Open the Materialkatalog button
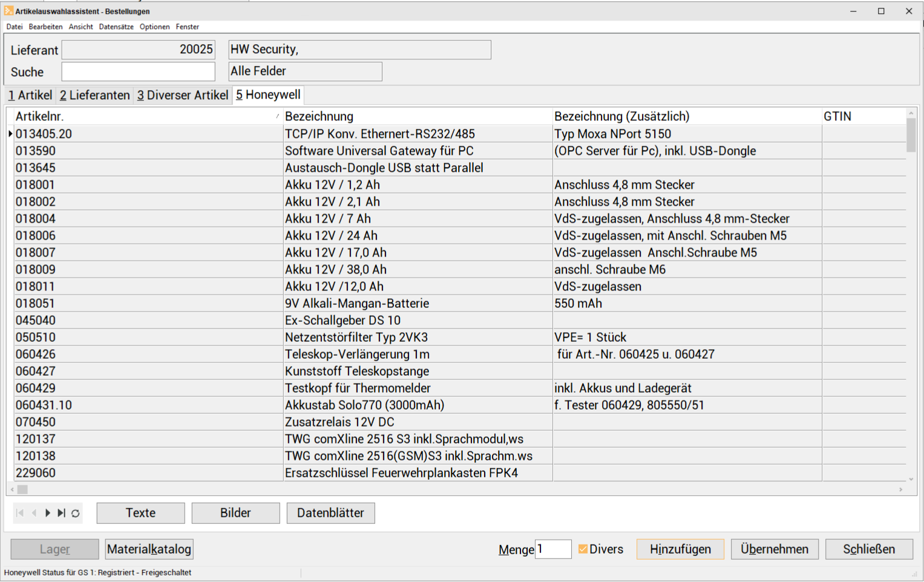 pos(149,549)
